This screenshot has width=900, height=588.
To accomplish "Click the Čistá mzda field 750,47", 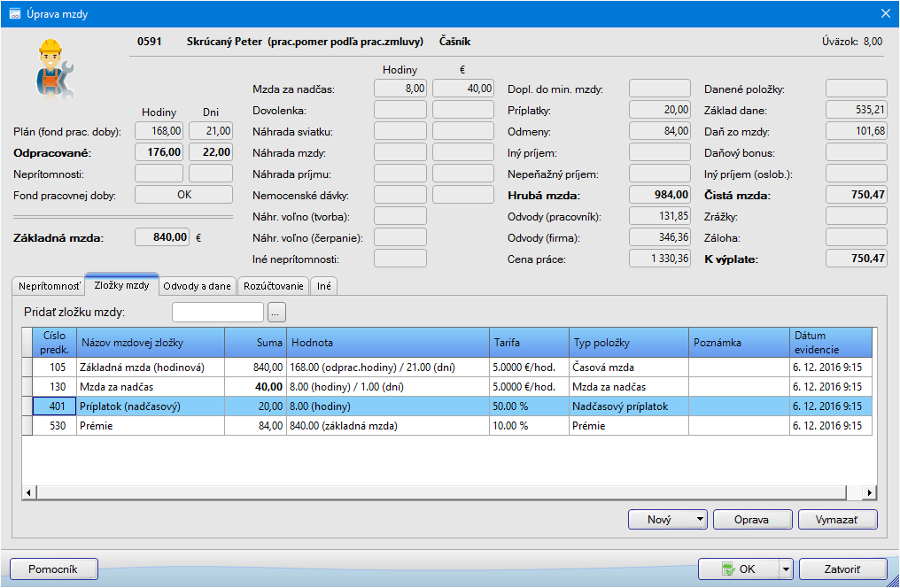I will (x=857, y=195).
